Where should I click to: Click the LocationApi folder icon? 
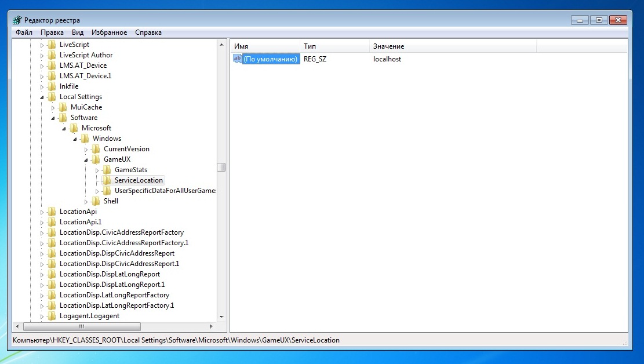(x=52, y=212)
